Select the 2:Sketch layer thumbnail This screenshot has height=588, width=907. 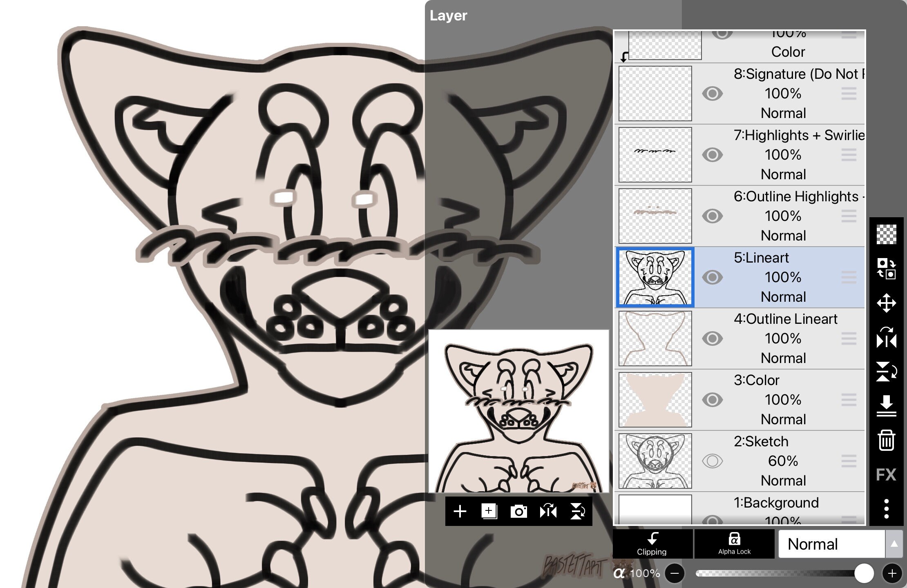[x=655, y=461]
